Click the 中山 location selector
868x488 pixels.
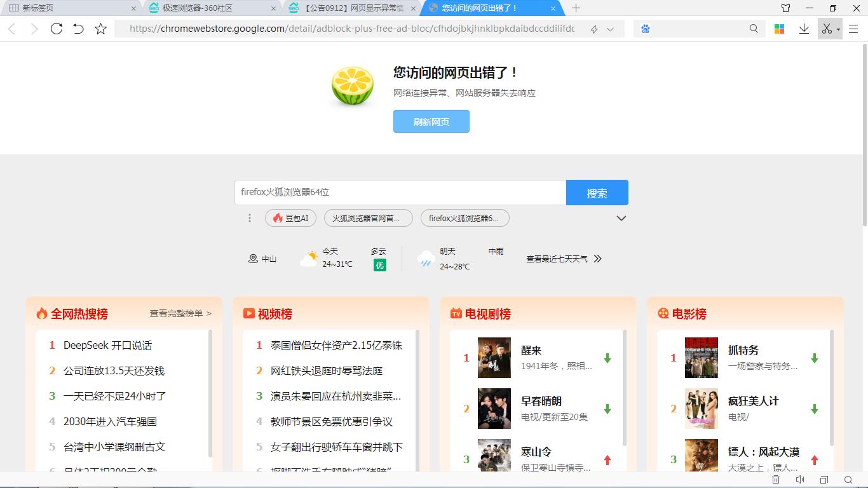coord(262,259)
